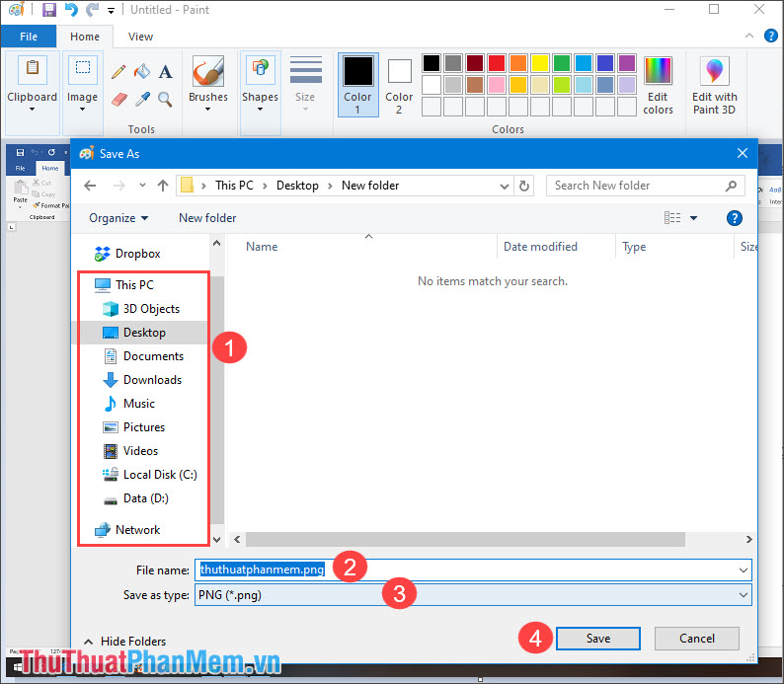Select the red color swatch in palette
Screen dimensions: 784x684
coord(497,63)
